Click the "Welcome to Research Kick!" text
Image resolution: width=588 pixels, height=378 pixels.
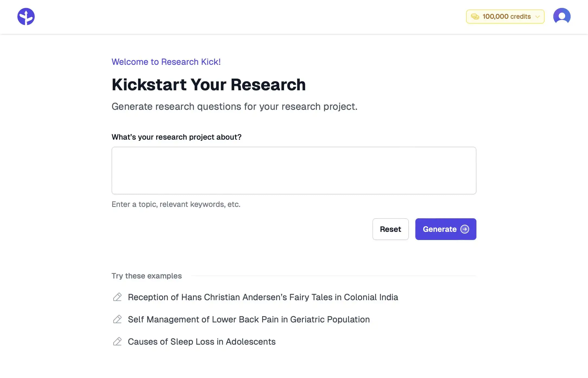tap(166, 62)
